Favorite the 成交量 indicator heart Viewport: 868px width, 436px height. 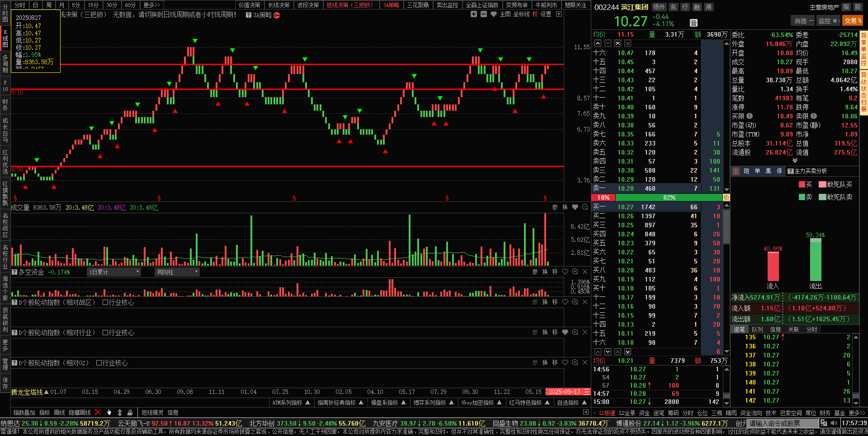click(575, 207)
